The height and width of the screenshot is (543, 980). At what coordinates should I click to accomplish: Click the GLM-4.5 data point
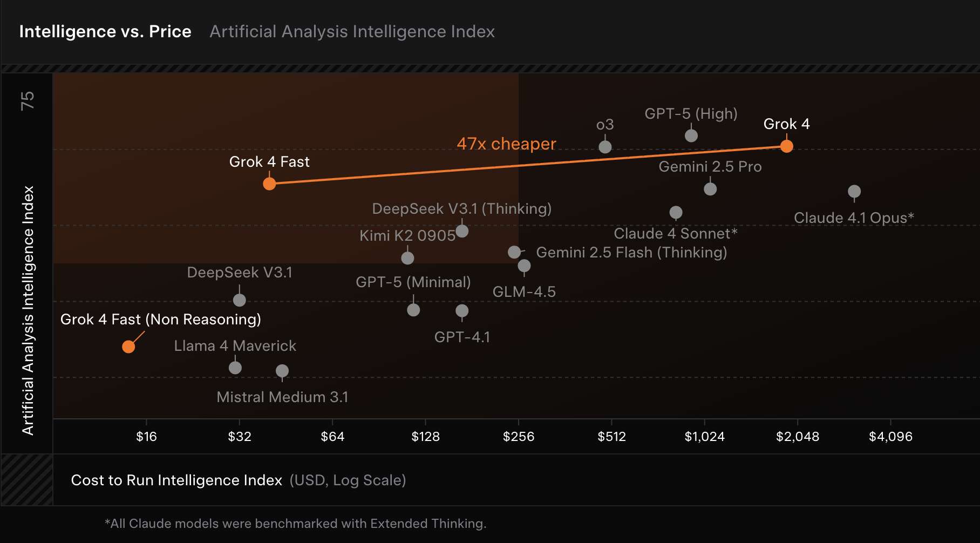[x=524, y=266]
